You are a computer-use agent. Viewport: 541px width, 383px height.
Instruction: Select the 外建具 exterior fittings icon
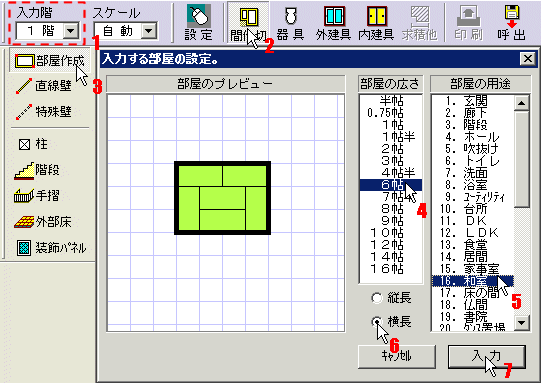coord(333,22)
